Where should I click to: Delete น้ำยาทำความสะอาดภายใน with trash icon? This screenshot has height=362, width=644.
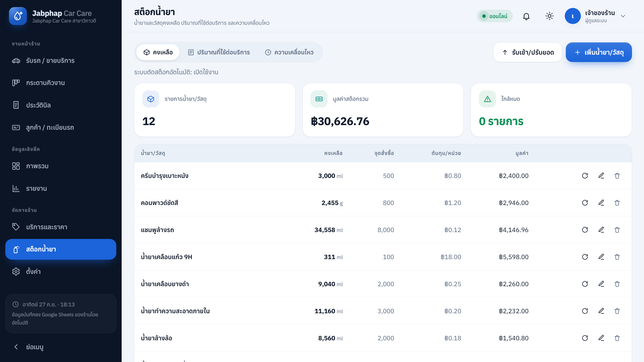point(617,311)
